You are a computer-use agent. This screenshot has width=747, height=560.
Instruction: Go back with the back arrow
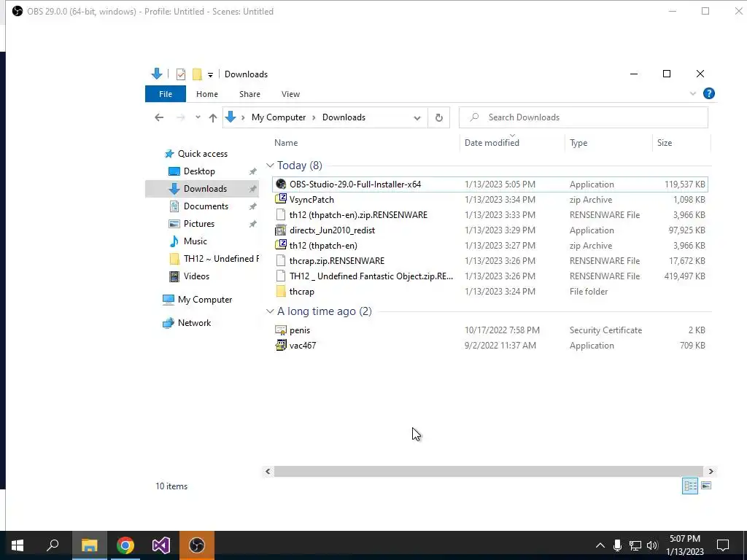pyautogui.click(x=159, y=117)
